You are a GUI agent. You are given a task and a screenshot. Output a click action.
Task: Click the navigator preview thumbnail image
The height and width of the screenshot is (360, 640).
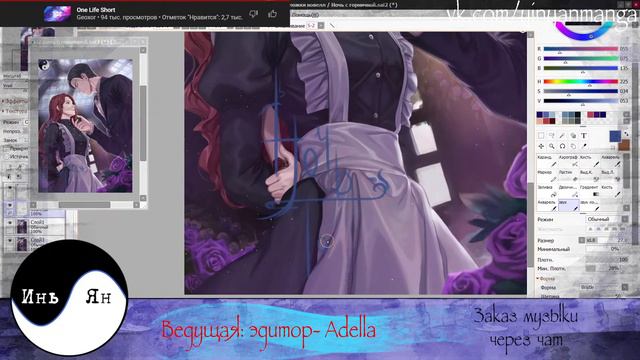85,126
